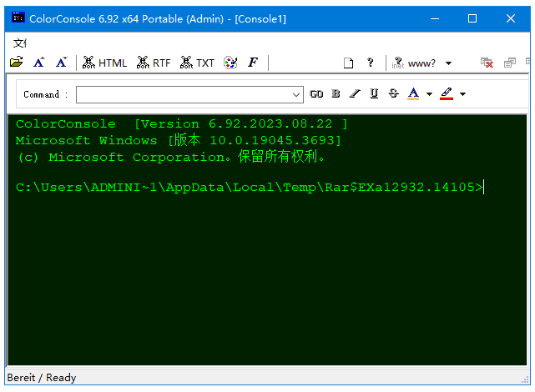Toggle strikethrough text formatting

(x=393, y=94)
